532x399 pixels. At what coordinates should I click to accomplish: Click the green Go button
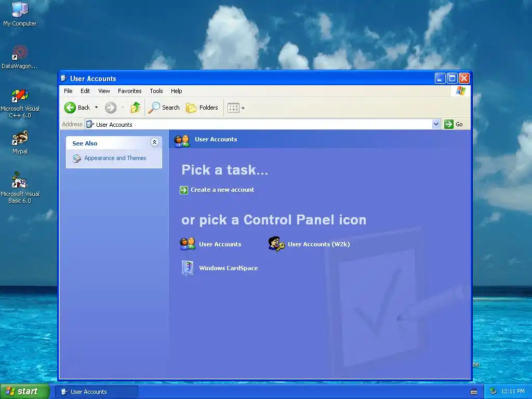click(x=454, y=124)
